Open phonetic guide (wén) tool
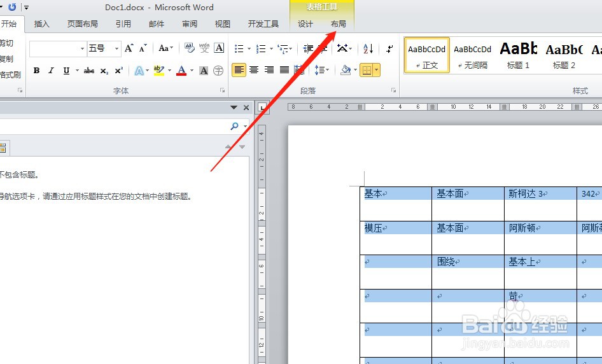Screen dimensions: 602x364 pos(204,48)
